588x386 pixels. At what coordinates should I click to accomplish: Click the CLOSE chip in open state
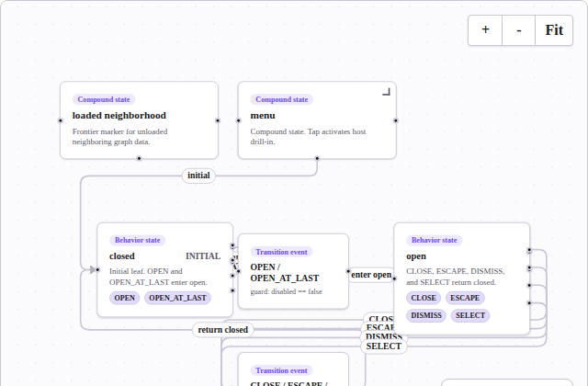tap(424, 298)
